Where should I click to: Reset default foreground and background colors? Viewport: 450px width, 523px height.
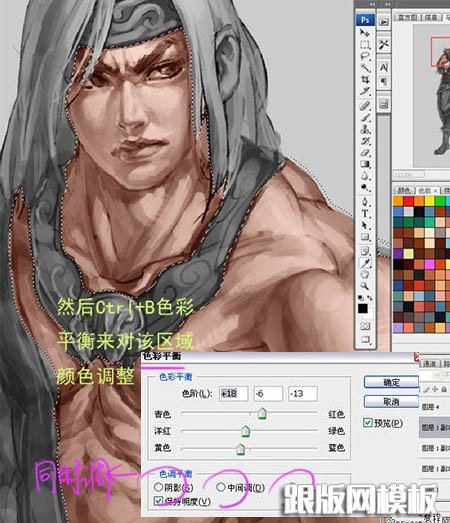click(x=361, y=298)
